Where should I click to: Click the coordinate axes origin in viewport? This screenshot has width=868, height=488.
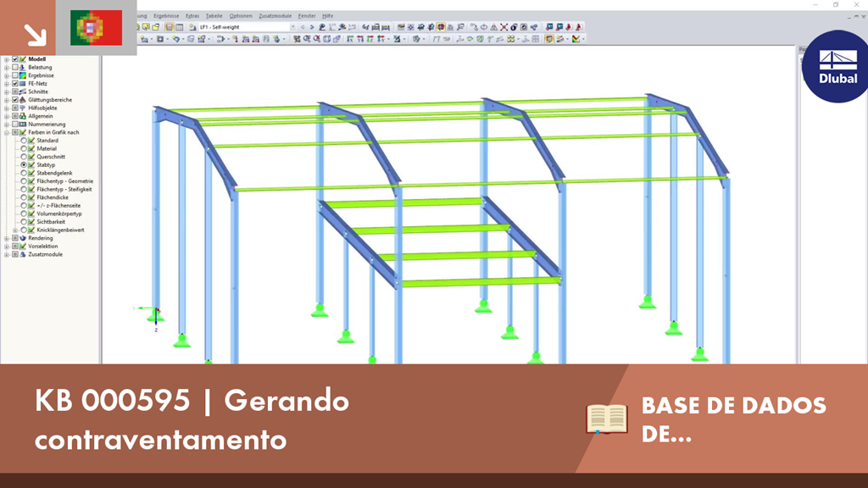(x=157, y=310)
